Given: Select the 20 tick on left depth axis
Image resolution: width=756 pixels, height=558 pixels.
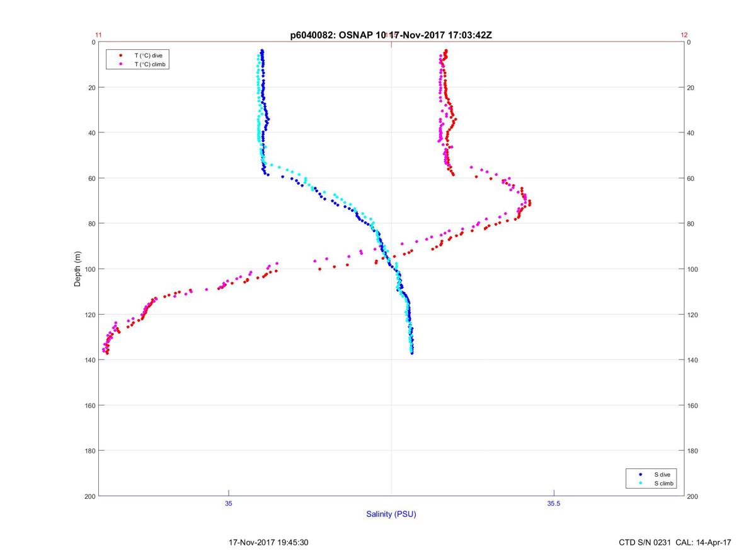Looking at the screenshot, I should (x=91, y=88).
